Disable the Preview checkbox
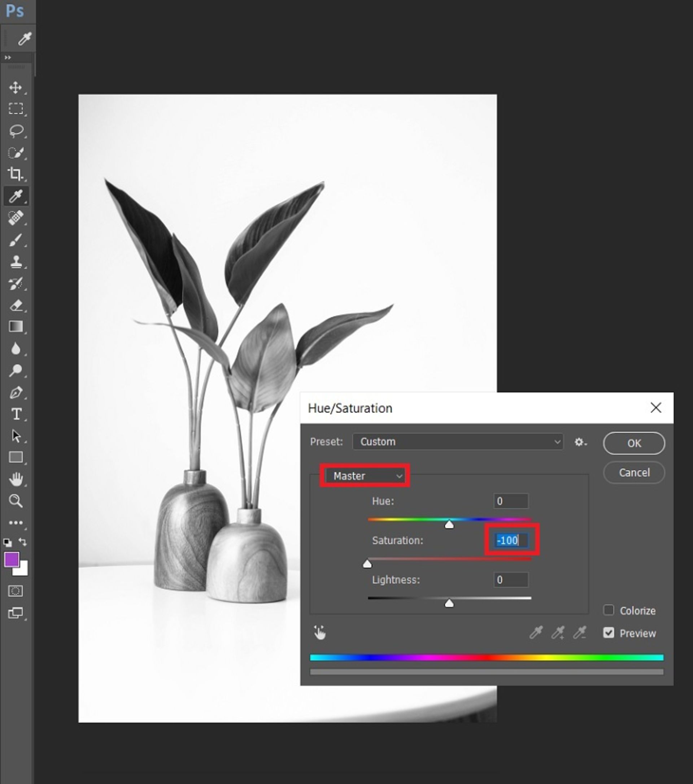Viewport: 693px width, 784px height. pyautogui.click(x=608, y=633)
